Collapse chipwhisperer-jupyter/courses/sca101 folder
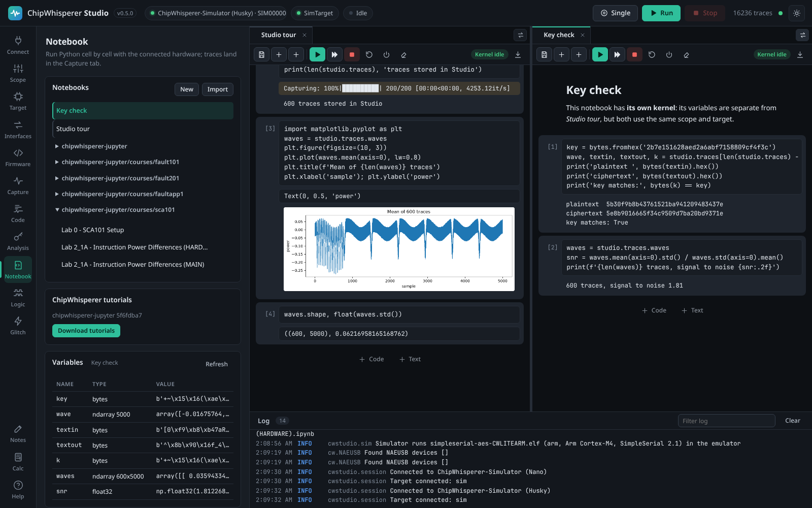This screenshot has width=812, height=508. click(115, 210)
